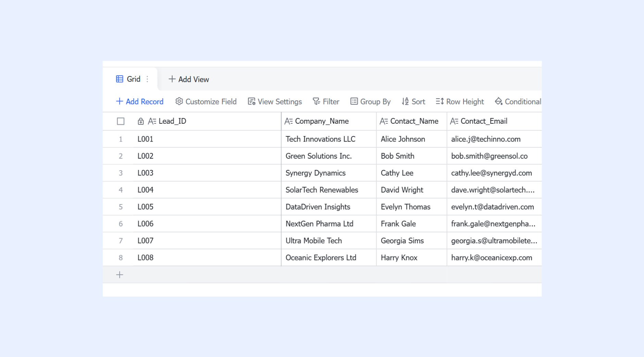
Task: Select the L004 cell
Action: [207, 190]
